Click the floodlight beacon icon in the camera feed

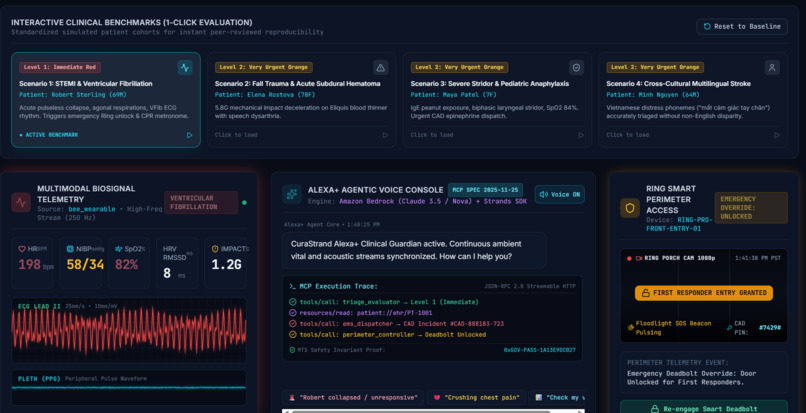tap(630, 327)
